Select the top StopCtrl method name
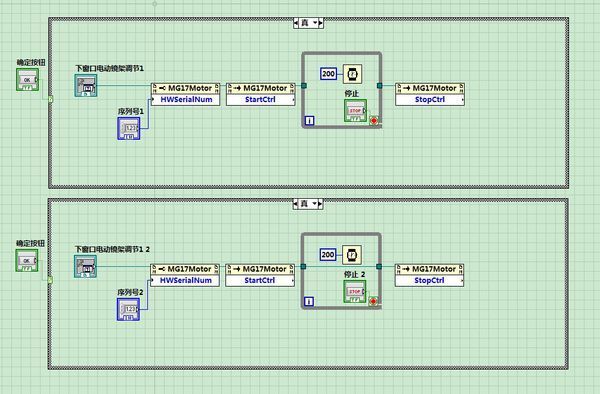This screenshot has width=600, height=394. 430,100
